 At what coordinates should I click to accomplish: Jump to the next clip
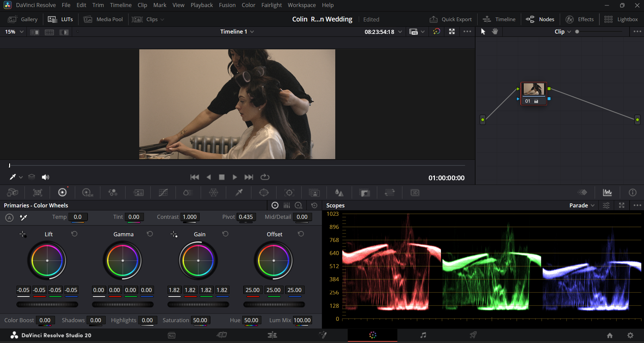pyautogui.click(x=249, y=177)
